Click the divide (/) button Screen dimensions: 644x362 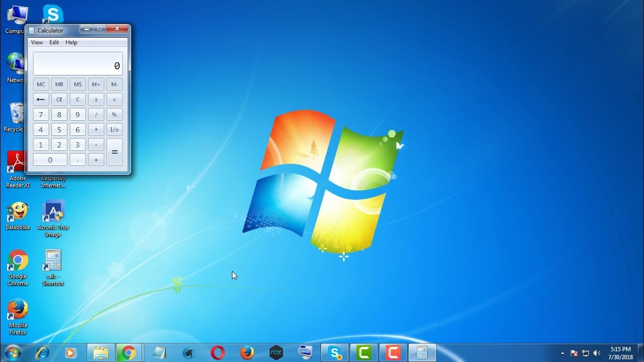pyautogui.click(x=96, y=115)
